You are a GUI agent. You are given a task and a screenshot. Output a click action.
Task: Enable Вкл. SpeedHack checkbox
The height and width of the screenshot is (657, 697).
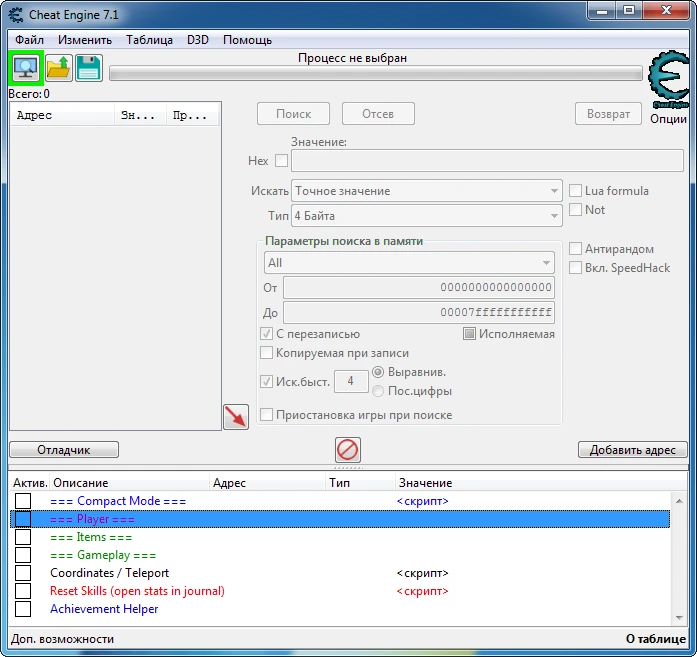click(x=575, y=268)
